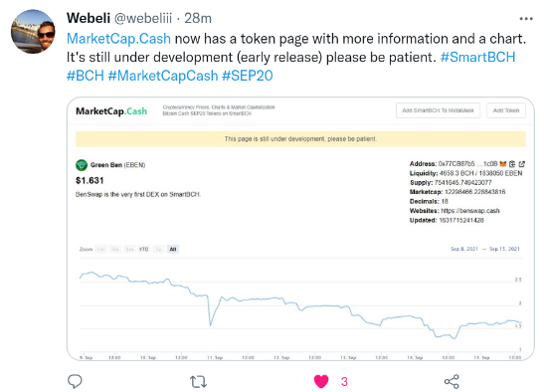Click the MetaMask fox icon beside address
The height and width of the screenshot is (392, 550).
(x=503, y=164)
